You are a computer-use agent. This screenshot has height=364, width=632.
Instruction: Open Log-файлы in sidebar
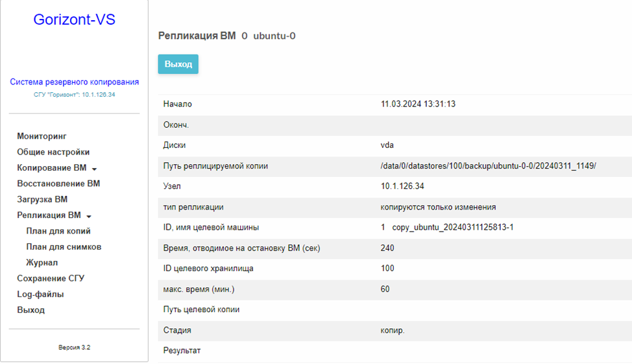point(40,295)
